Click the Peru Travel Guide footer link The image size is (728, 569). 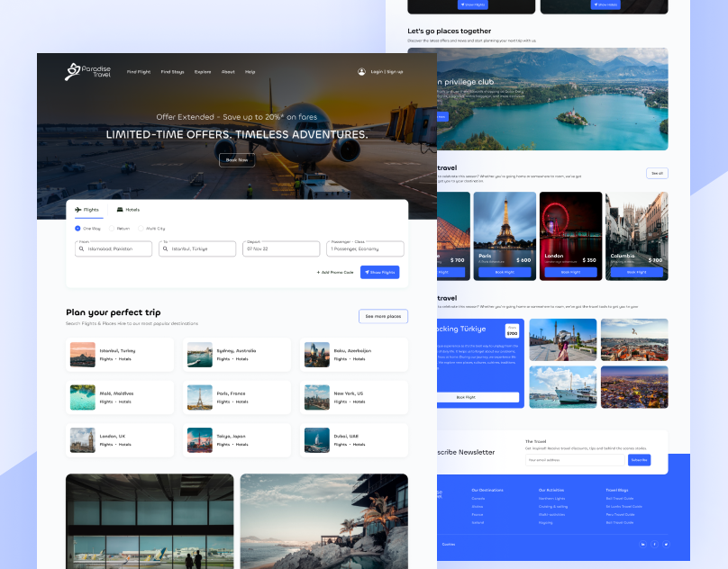(620, 515)
